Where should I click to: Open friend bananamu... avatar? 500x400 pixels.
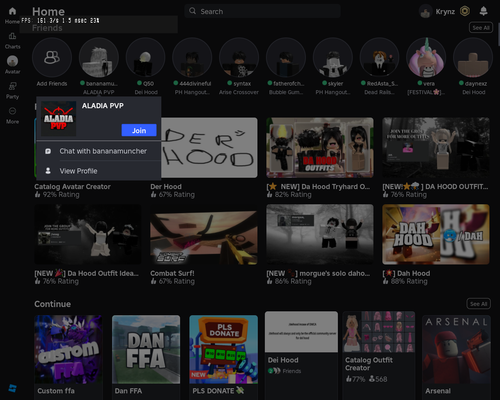[99, 57]
